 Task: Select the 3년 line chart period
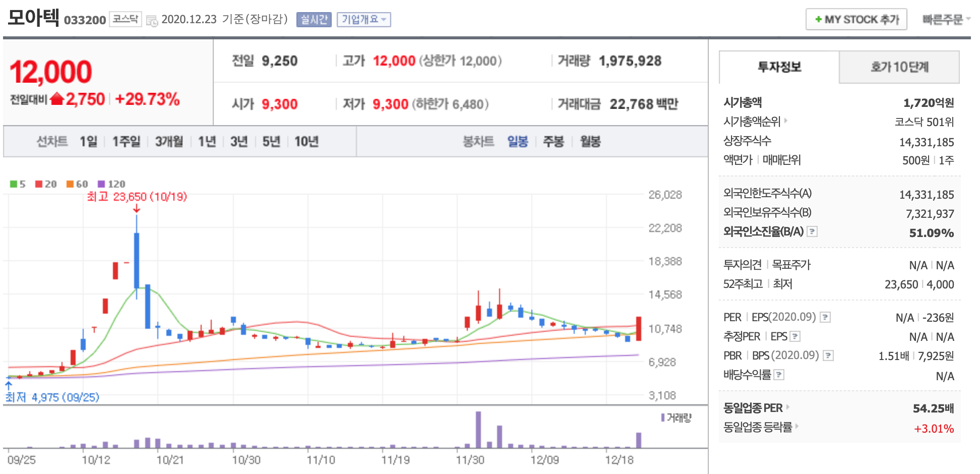point(239,142)
